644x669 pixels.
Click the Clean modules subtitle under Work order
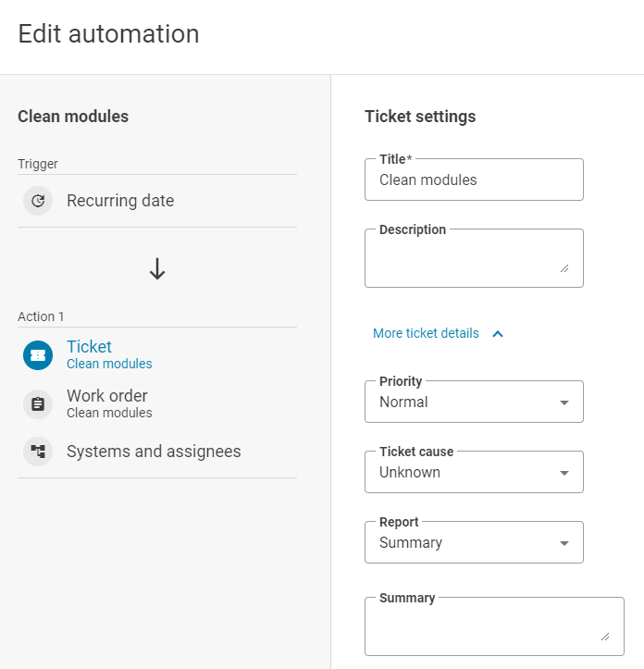[109, 413]
